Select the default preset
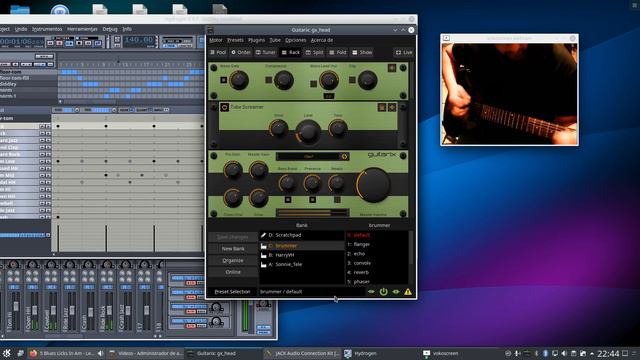This screenshot has height=360, width=640. (377, 235)
